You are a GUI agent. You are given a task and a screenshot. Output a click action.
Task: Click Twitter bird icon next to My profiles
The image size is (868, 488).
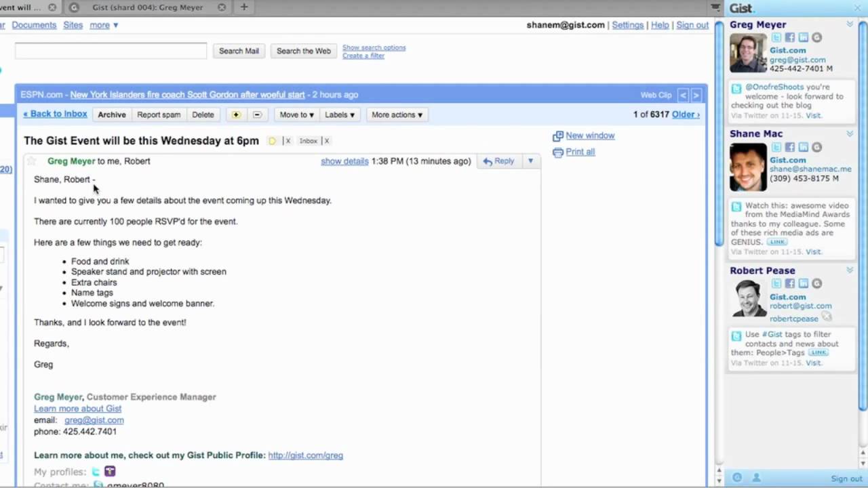tap(96, 472)
